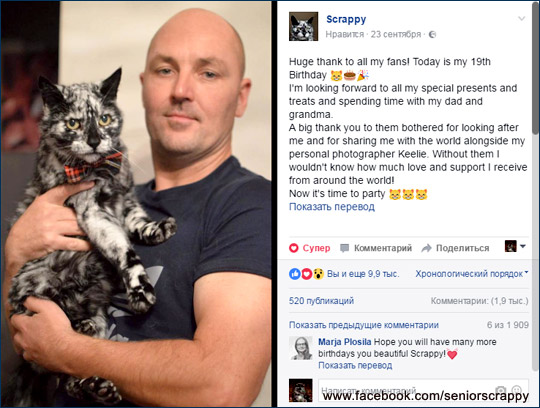540x408 pixels.
Task: Open the Хронологический порядок sort dropdown
Action: pos(471,274)
